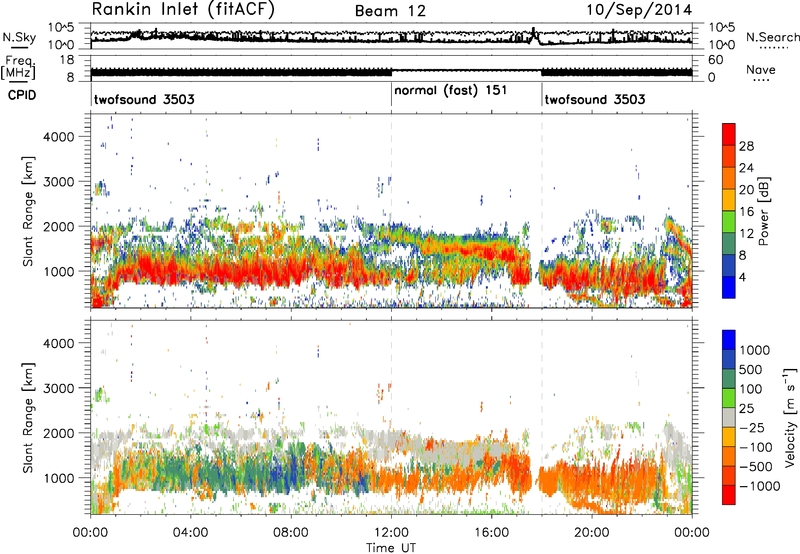Click the black frequency band before 12:00

point(241,72)
